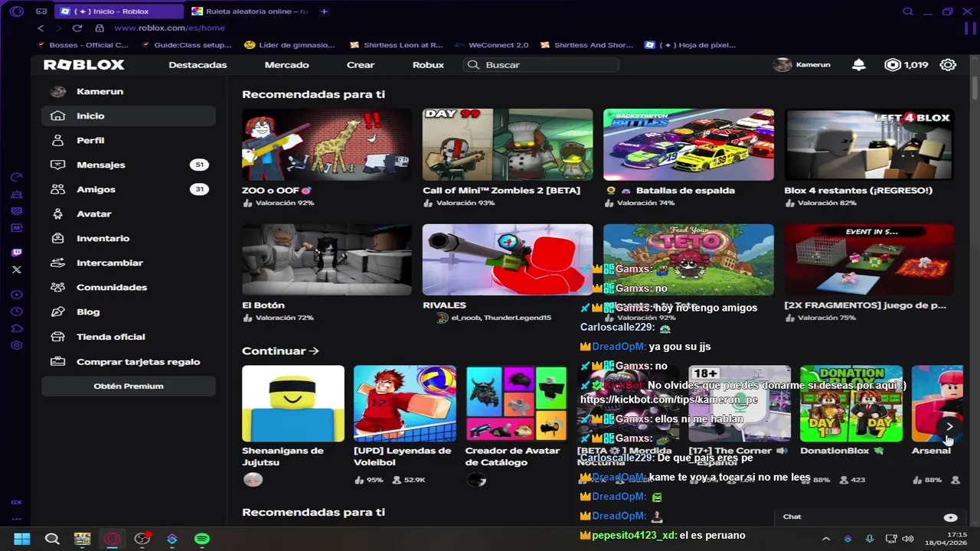The height and width of the screenshot is (551, 980).
Task: Open Spotify from the Windows taskbar
Action: pos(202,539)
